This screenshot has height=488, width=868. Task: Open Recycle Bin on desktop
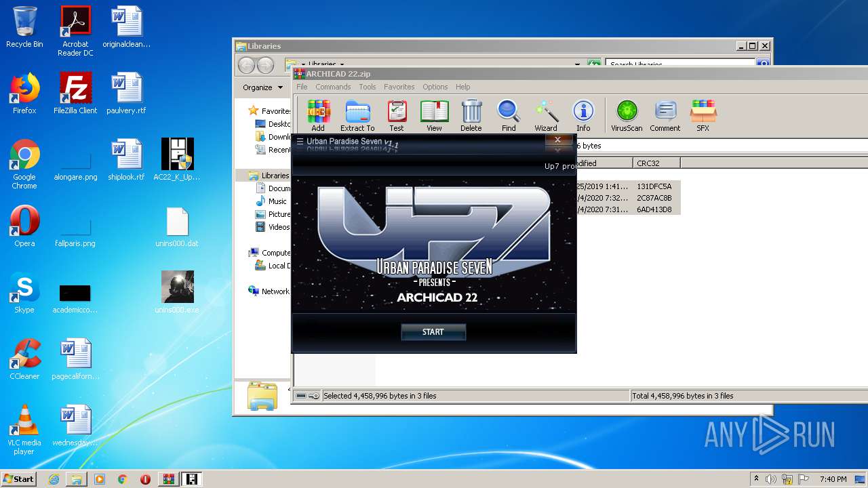pos(24,28)
